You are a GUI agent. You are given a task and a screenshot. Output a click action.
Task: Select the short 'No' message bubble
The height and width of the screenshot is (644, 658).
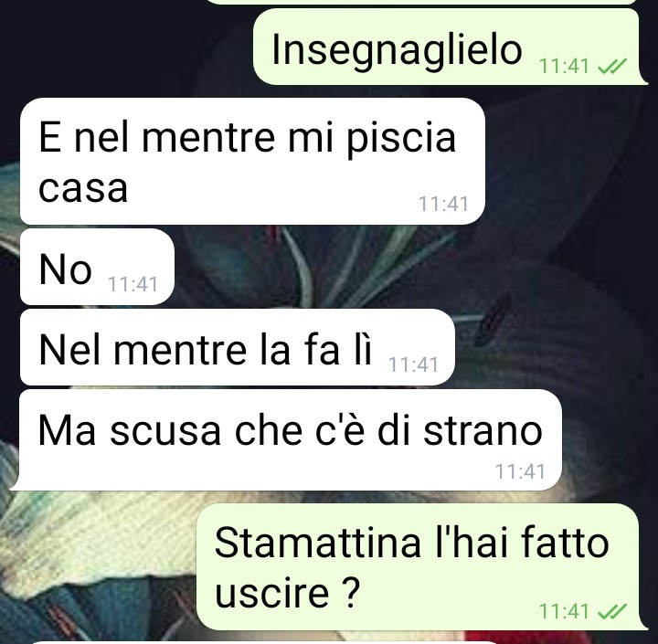point(97,267)
